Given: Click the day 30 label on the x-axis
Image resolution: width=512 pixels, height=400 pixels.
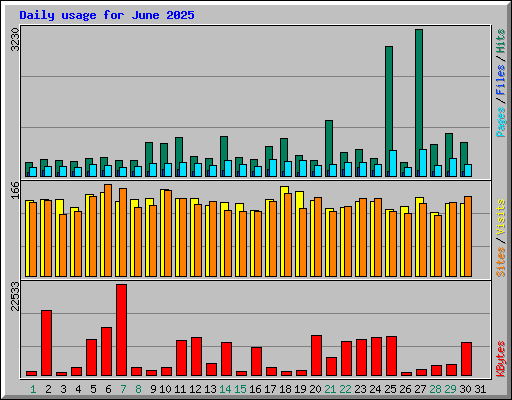Looking at the screenshot, I should click(465, 389).
